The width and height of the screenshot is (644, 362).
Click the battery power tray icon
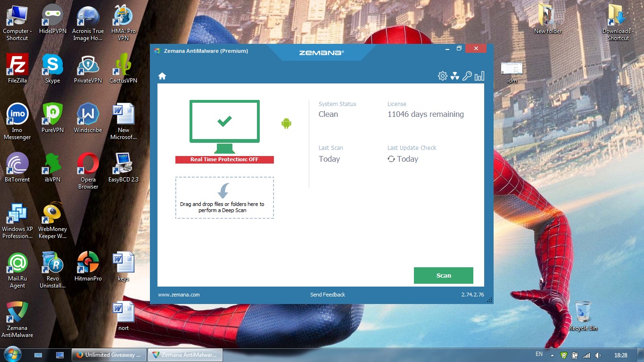(x=575, y=355)
